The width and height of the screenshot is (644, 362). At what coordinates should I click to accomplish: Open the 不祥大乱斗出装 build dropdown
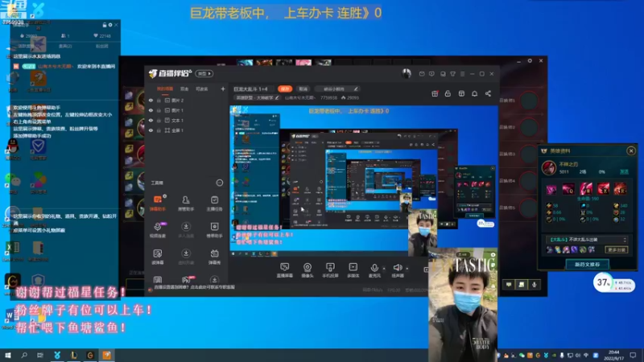point(587,240)
